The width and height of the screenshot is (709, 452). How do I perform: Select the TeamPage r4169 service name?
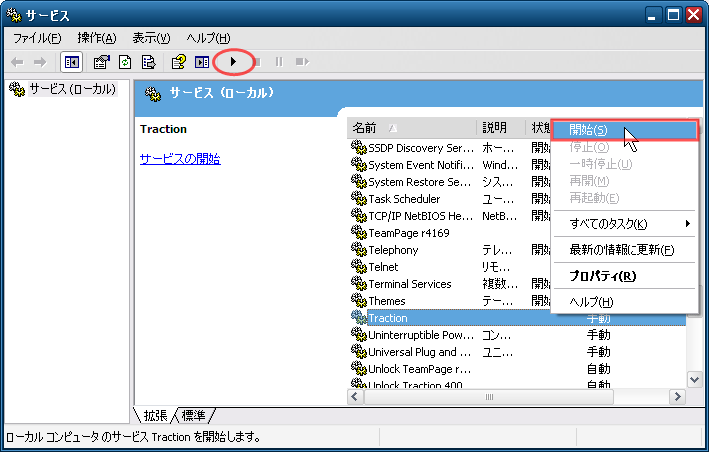[409, 233]
